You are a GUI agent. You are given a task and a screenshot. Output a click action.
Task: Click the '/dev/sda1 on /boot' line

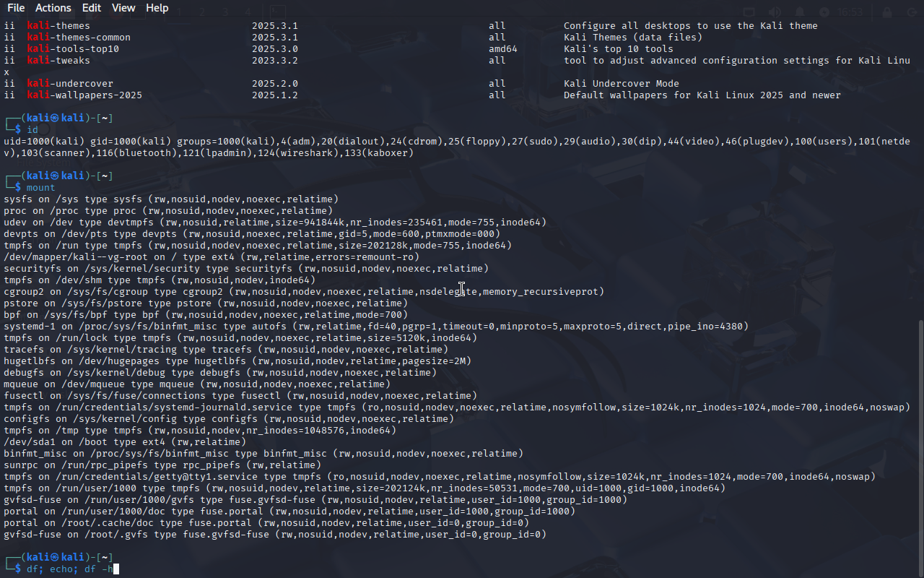[125, 442]
